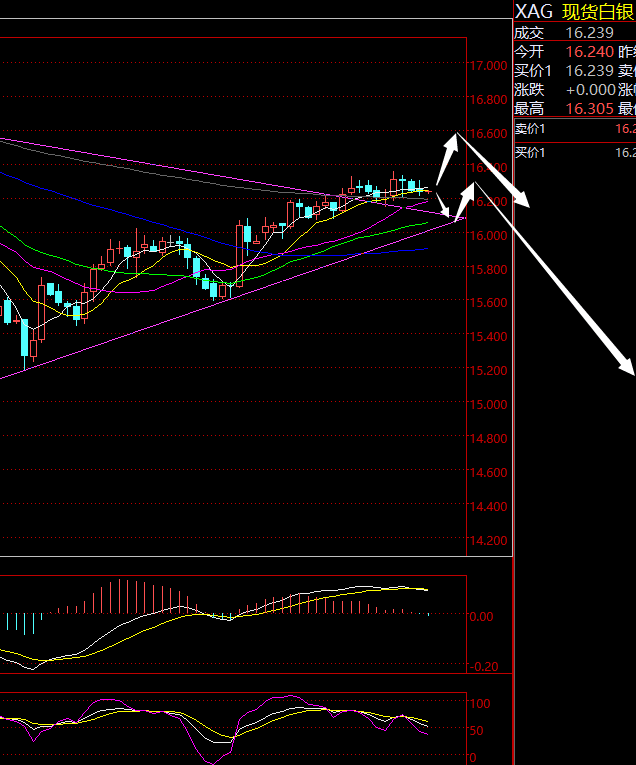Select the +0.000 change value

pos(591,90)
